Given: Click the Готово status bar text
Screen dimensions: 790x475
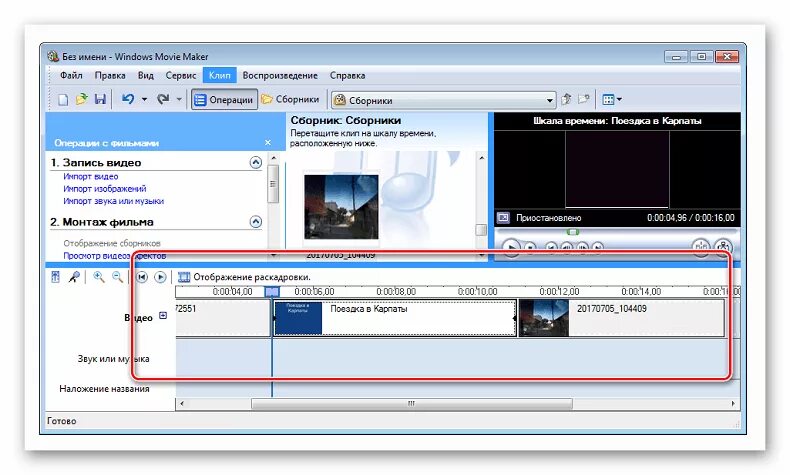Looking at the screenshot, I should pyautogui.click(x=61, y=421).
